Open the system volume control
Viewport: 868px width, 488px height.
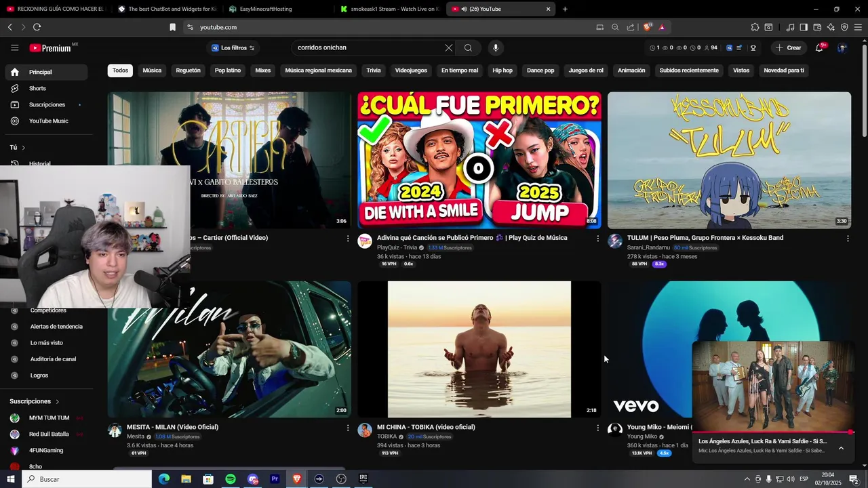click(x=790, y=479)
